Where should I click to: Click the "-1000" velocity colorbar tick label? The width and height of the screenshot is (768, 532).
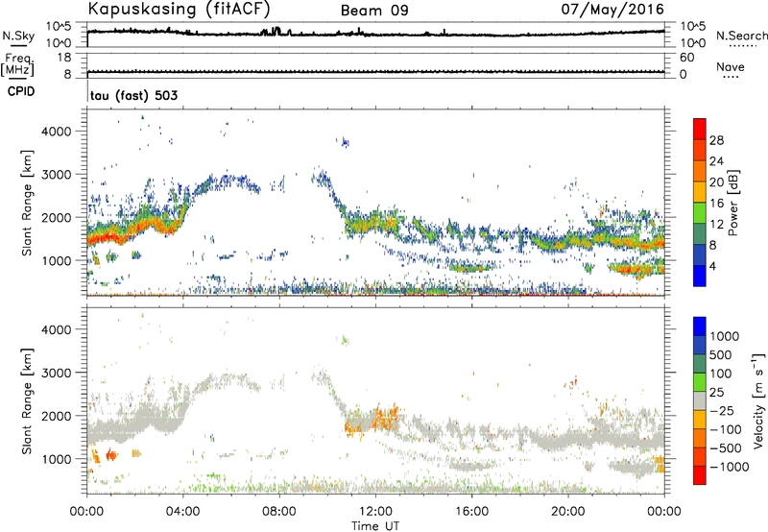[x=729, y=467]
